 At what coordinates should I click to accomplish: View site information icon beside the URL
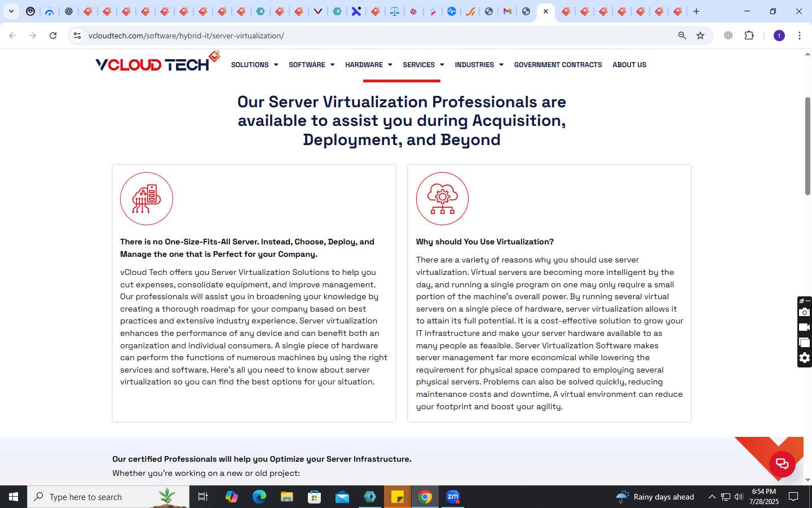click(77, 36)
